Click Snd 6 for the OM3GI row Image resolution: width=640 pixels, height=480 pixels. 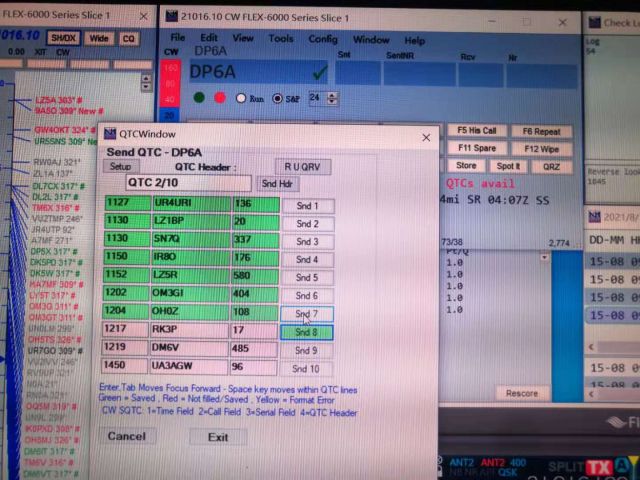pos(307,296)
